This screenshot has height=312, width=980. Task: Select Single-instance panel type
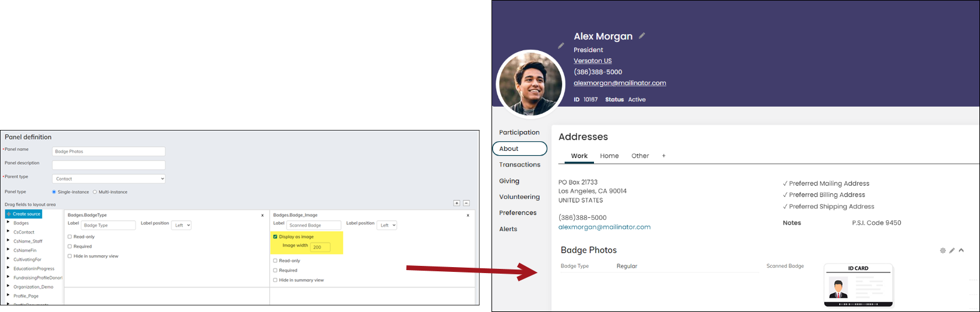(x=54, y=192)
